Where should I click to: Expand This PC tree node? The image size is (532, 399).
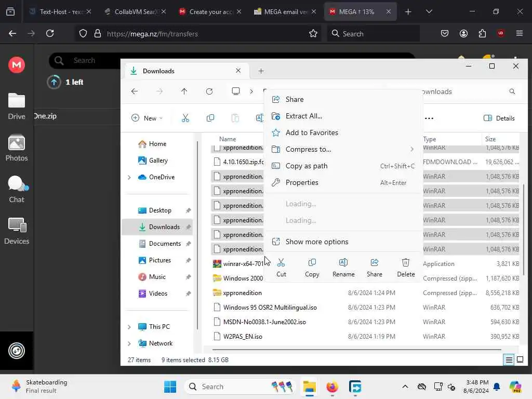[129, 327]
